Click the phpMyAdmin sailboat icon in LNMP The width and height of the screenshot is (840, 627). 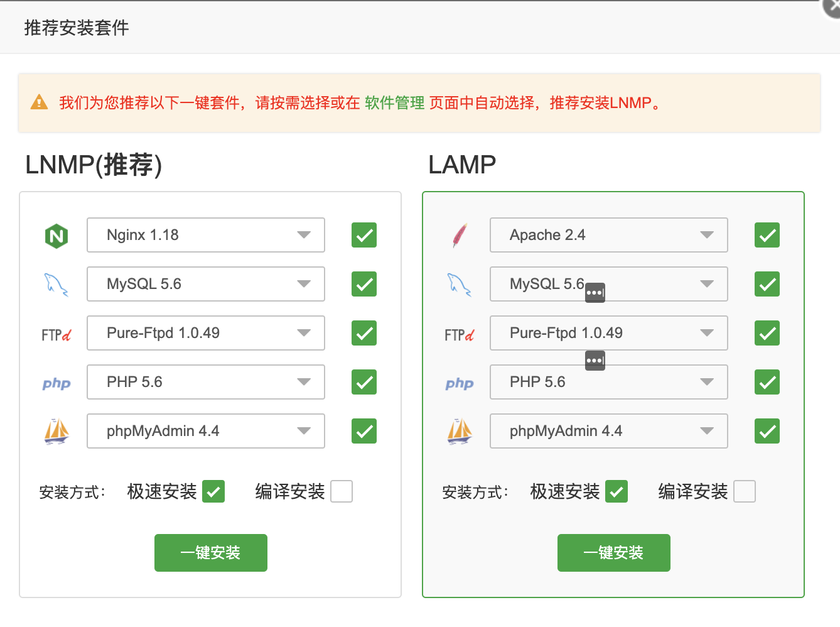coord(57,432)
